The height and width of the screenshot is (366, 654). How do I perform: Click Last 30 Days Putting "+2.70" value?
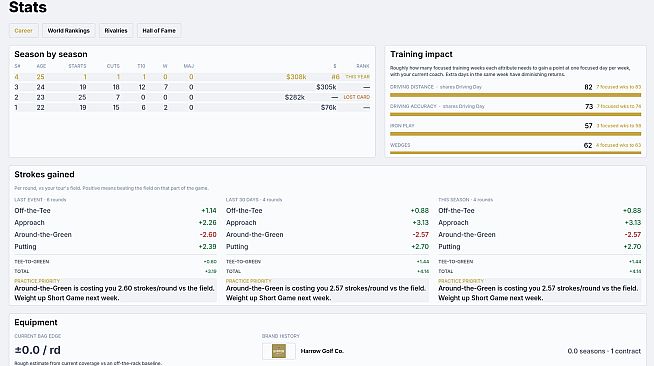[x=420, y=247]
